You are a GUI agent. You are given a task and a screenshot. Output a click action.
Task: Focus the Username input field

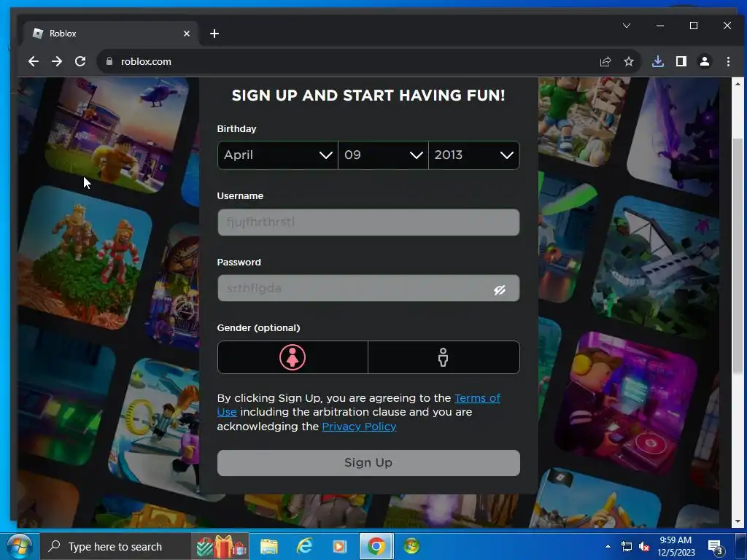point(368,222)
